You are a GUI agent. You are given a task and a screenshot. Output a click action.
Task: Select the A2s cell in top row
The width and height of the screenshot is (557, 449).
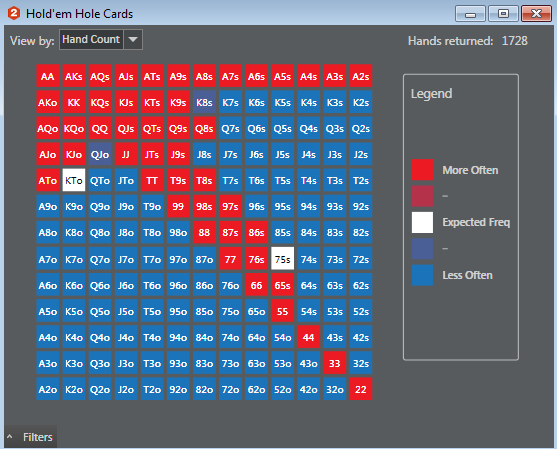361,76
